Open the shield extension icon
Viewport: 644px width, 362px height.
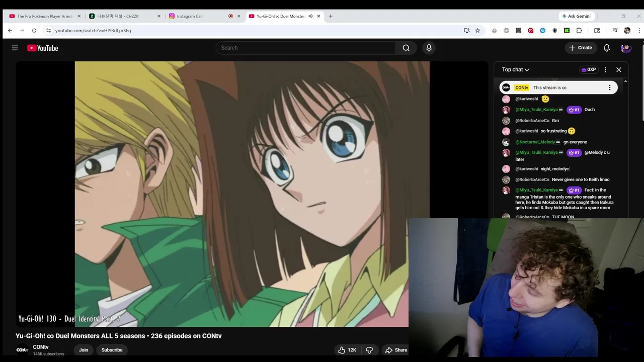coord(554,31)
